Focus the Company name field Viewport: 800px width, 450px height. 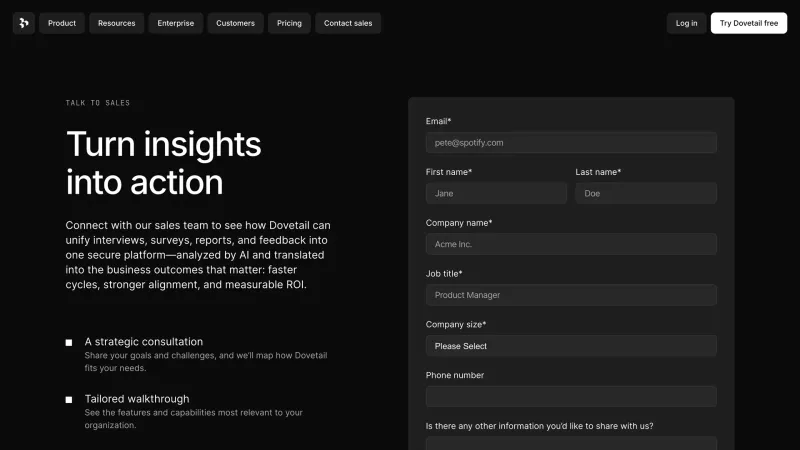tap(571, 244)
